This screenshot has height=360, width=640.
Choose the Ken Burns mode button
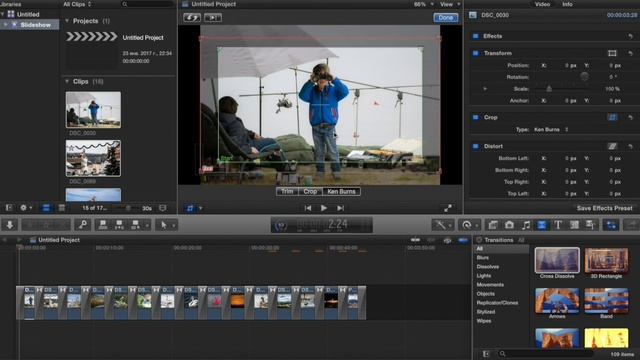(342, 191)
